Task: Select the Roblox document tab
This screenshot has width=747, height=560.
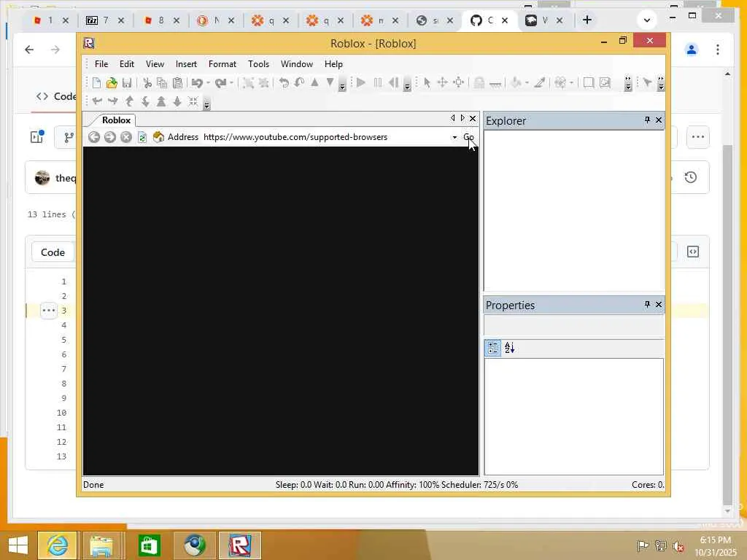Action: click(116, 120)
